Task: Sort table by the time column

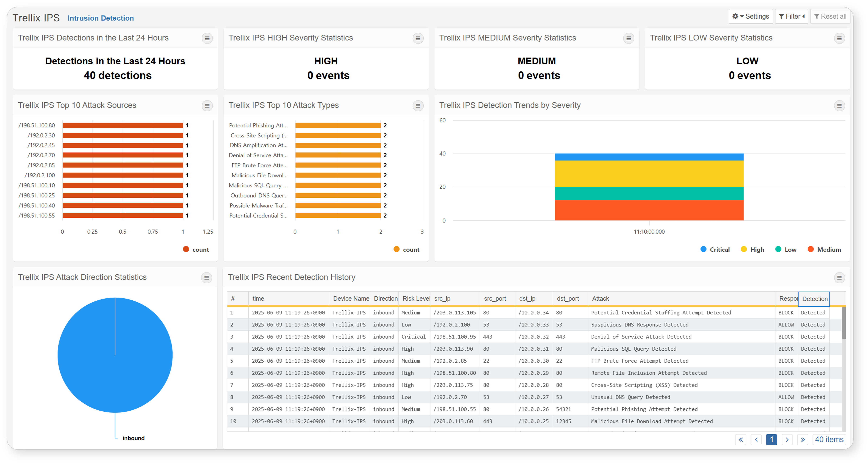Action: click(x=288, y=299)
